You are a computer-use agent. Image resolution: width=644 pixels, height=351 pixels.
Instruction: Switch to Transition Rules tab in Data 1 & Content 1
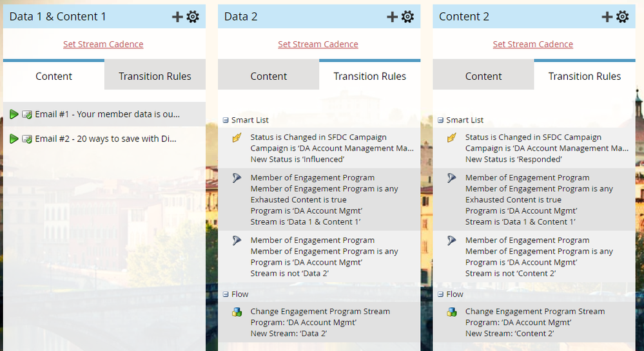(155, 76)
